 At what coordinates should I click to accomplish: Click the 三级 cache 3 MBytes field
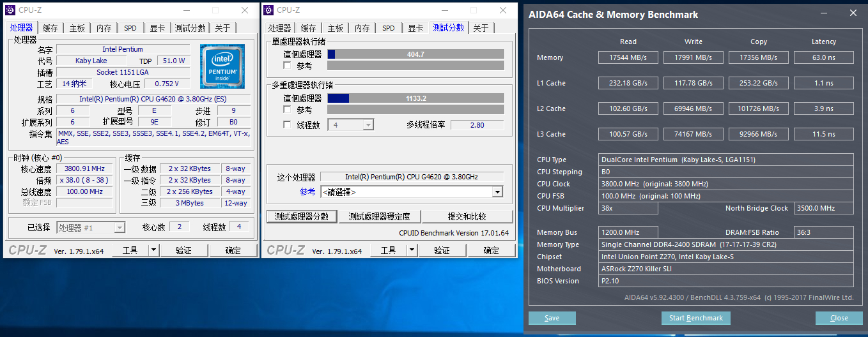pyautogui.click(x=190, y=203)
